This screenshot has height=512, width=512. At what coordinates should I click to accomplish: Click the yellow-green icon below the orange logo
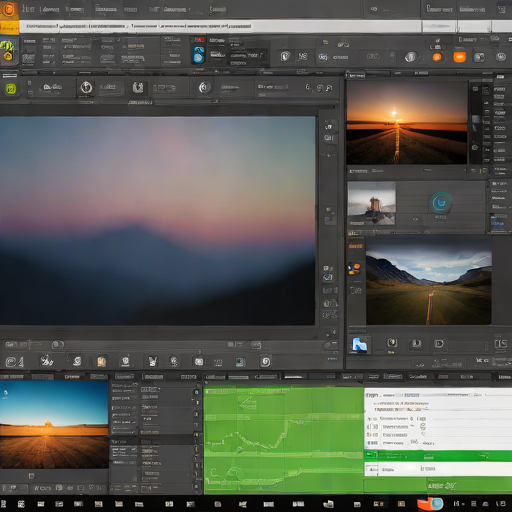pos(8,50)
